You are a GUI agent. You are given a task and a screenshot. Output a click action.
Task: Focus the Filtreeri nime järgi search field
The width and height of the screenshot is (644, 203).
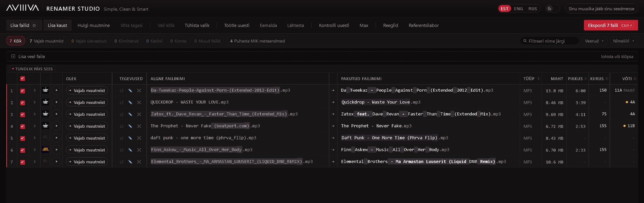click(549, 41)
